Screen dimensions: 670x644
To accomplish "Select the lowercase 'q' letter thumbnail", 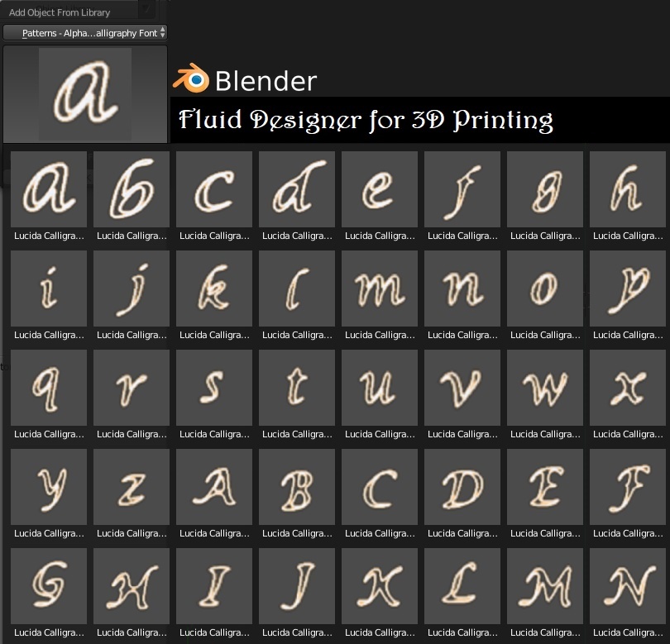I will pos(49,388).
